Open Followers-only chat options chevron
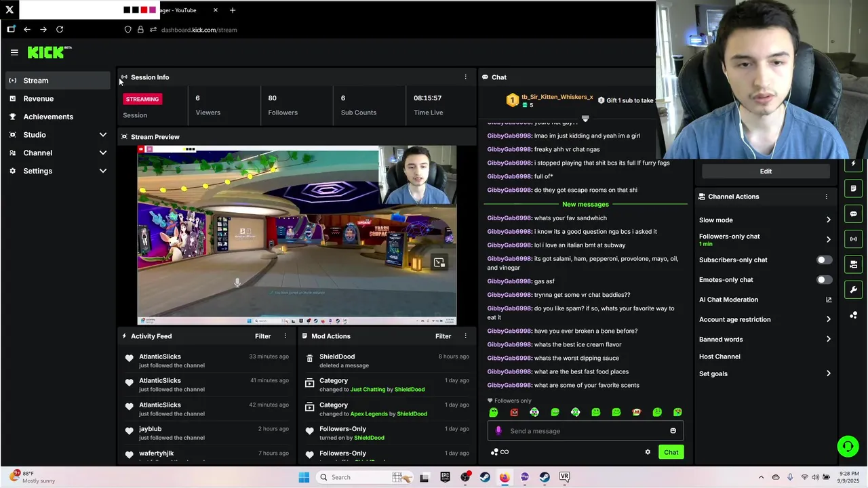 (828, 239)
